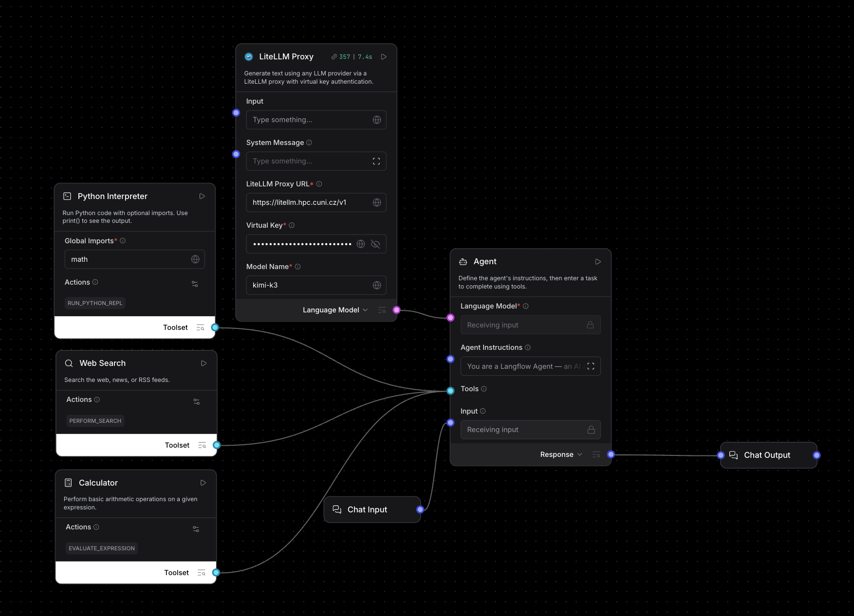Click globe icon in LiteLLM Proxy URL field
Screen dimensions: 854x616
pos(377,202)
